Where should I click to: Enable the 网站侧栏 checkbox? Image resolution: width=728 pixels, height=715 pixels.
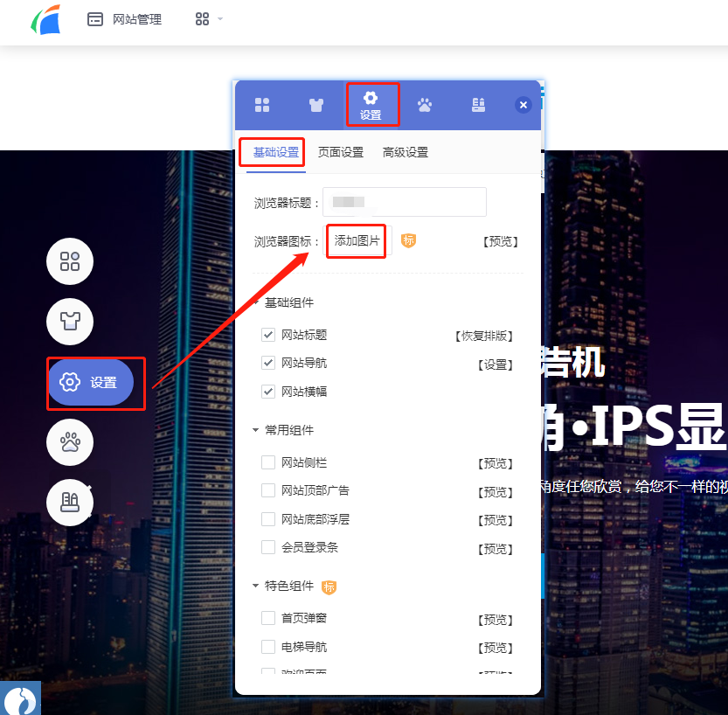(268, 462)
